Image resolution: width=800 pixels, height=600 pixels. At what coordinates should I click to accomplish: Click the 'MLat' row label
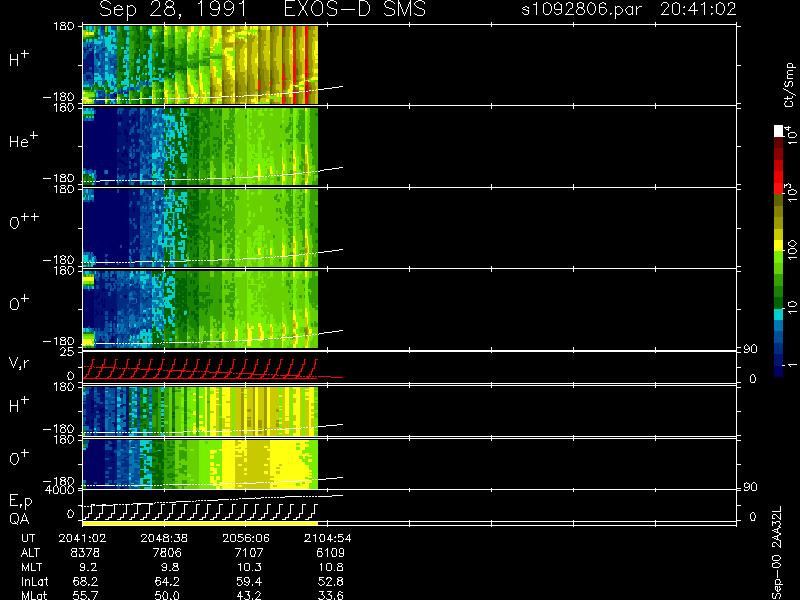pos(34,595)
